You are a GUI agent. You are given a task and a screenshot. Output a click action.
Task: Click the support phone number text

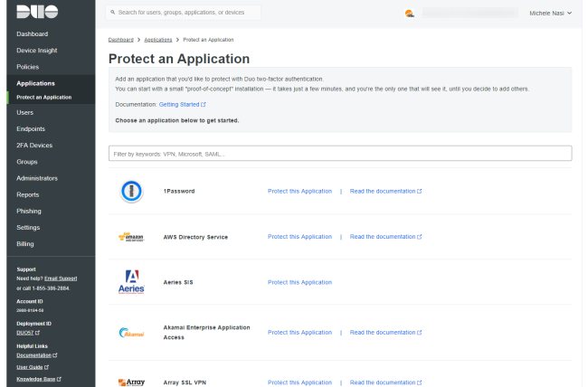51,288
